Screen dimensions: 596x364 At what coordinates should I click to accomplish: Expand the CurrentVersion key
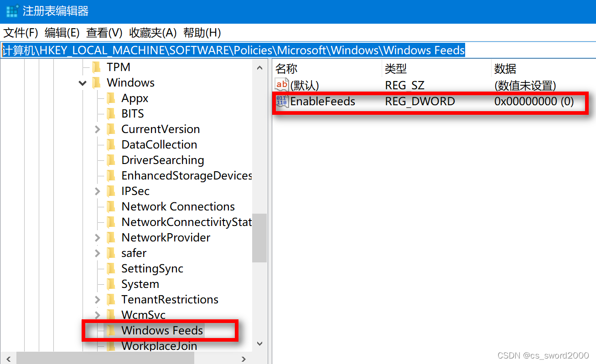[97, 129]
